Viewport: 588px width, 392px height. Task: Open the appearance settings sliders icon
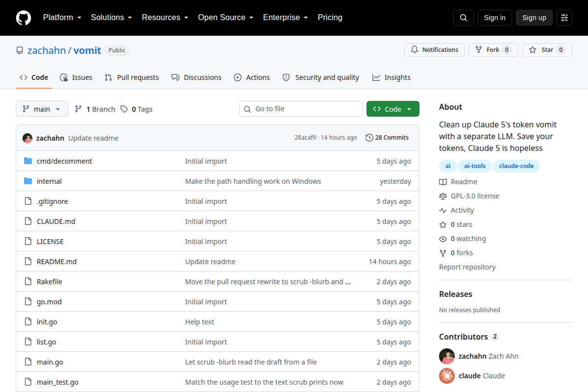pyautogui.click(x=564, y=18)
